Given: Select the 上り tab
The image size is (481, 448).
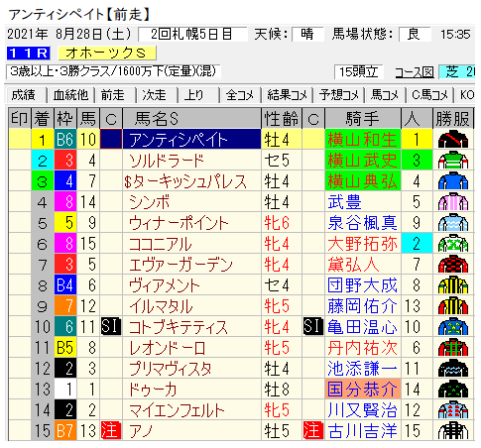Looking at the screenshot, I should click(x=193, y=95).
